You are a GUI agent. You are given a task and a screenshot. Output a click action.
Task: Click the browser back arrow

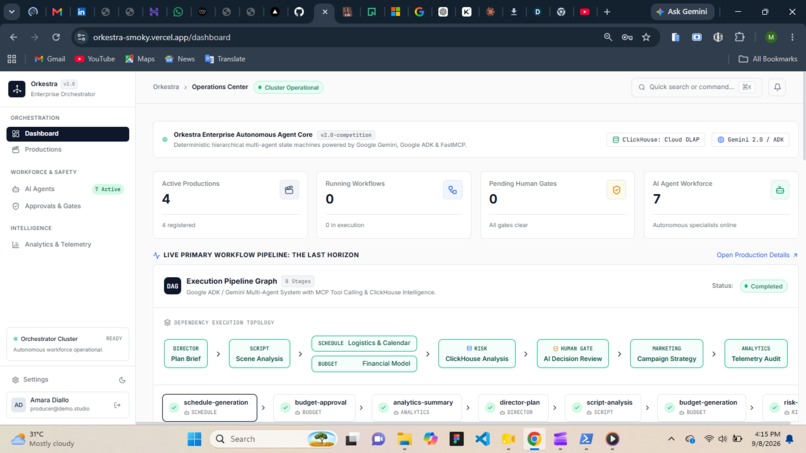pyautogui.click(x=13, y=37)
